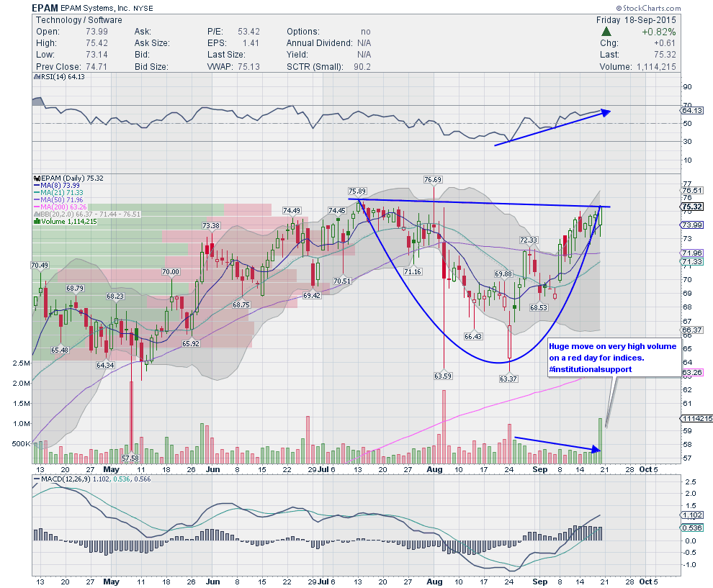Click the 74.49 price label
Viewport: 713px width, 588px height.
(x=292, y=210)
